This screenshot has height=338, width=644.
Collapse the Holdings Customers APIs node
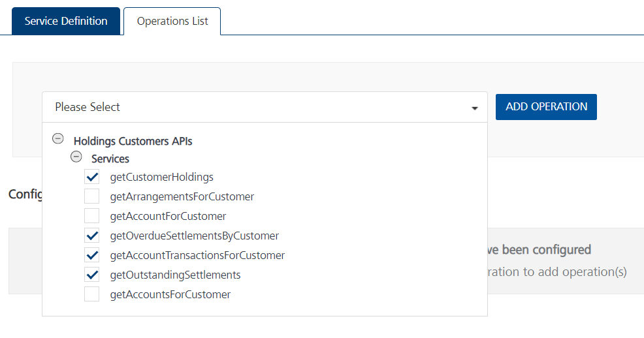pyautogui.click(x=58, y=139)
